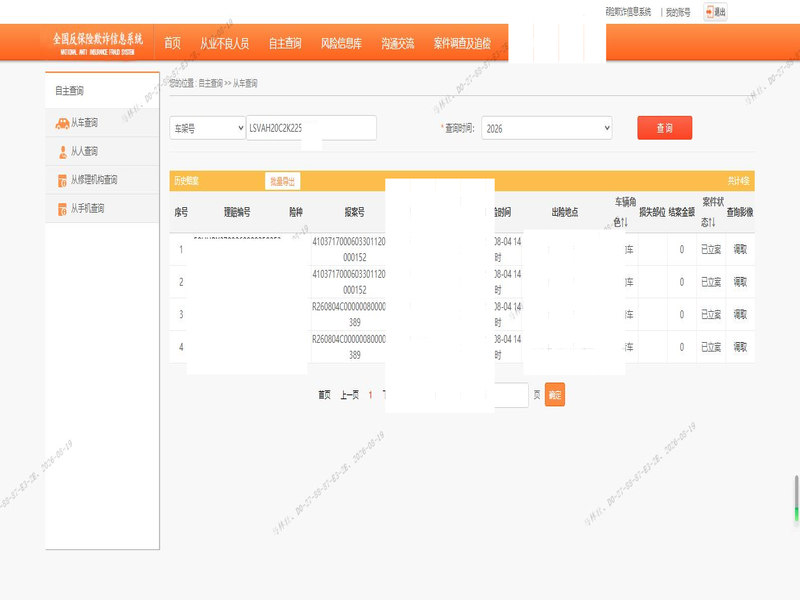Open the 从业不良人员 navigation tab

click(x=224, y=43)
